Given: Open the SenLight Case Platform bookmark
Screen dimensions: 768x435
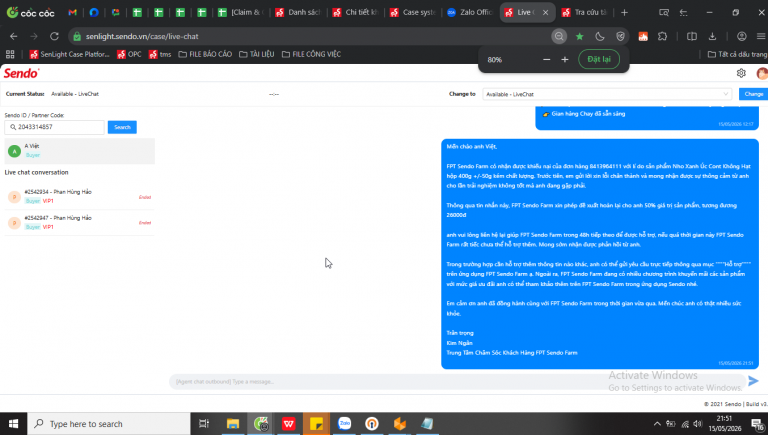Looking at the screenshot, I should click(70, 54).
